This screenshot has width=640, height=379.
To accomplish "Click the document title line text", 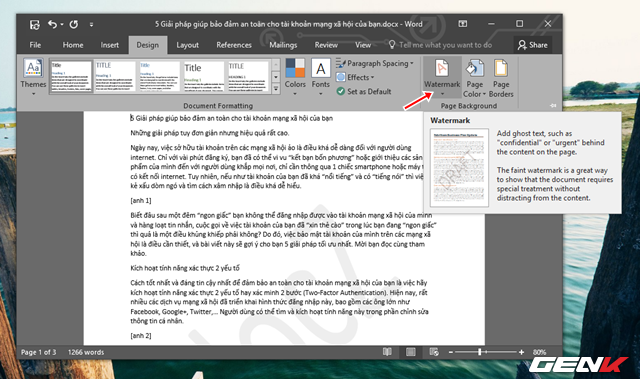I will [x=231, y=118].
